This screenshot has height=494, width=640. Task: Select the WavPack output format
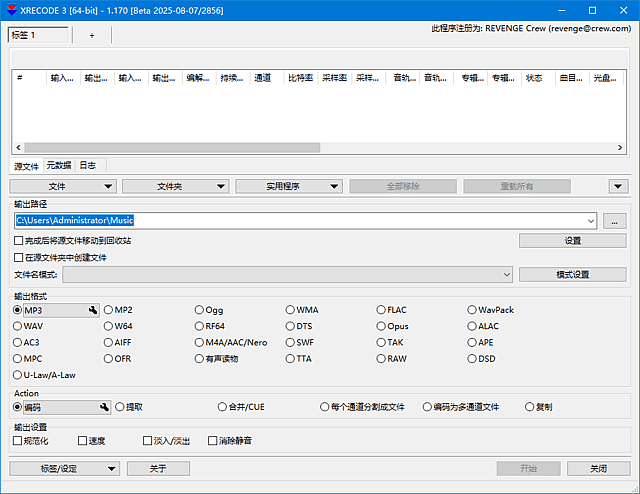click(x=491, y=310)
